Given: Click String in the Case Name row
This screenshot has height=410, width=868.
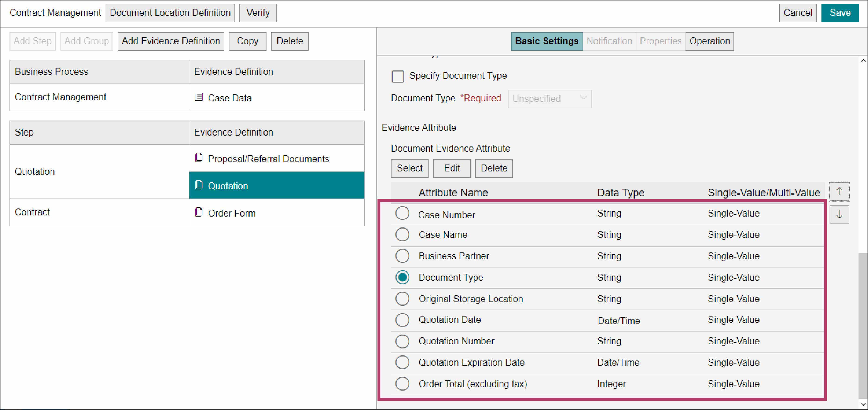Looking at the screenshot, I should 609,235.
